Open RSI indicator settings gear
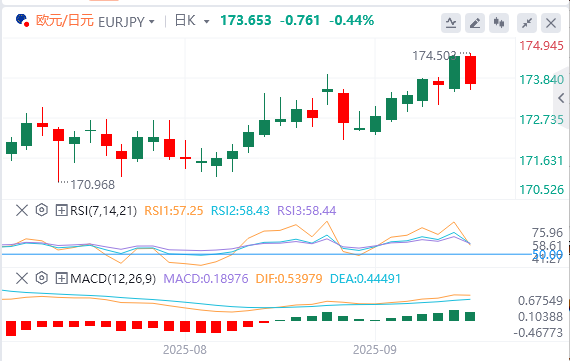 [x=42, y=210]
